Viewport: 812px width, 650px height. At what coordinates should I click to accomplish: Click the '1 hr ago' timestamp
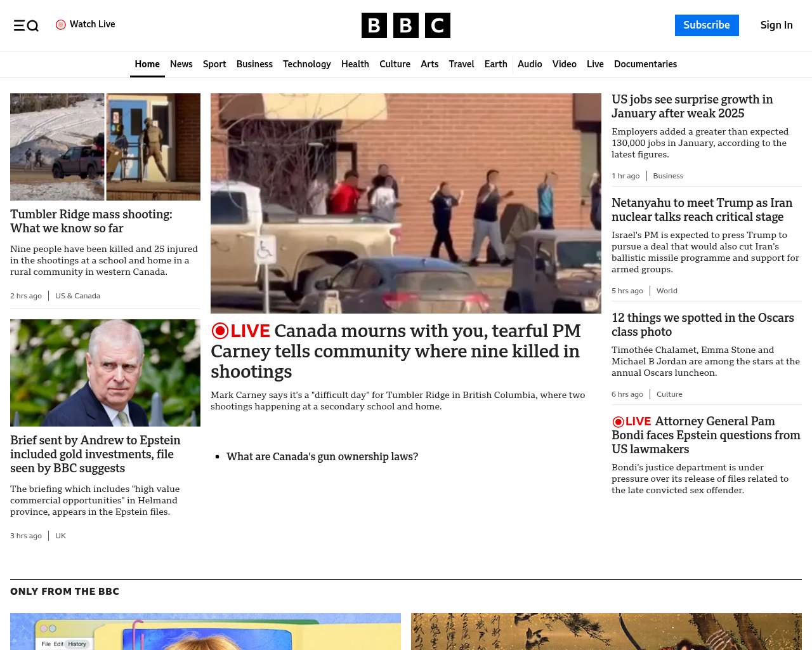point(625,176)
